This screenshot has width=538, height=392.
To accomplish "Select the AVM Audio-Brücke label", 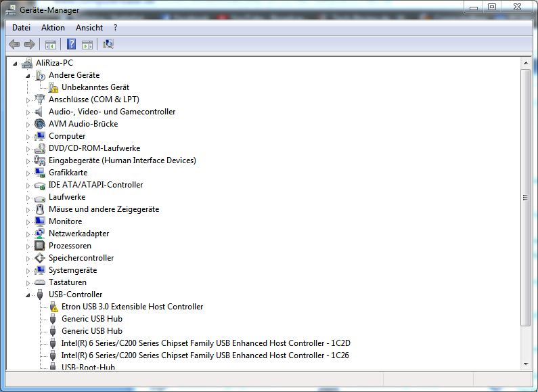I will (83, 124).
